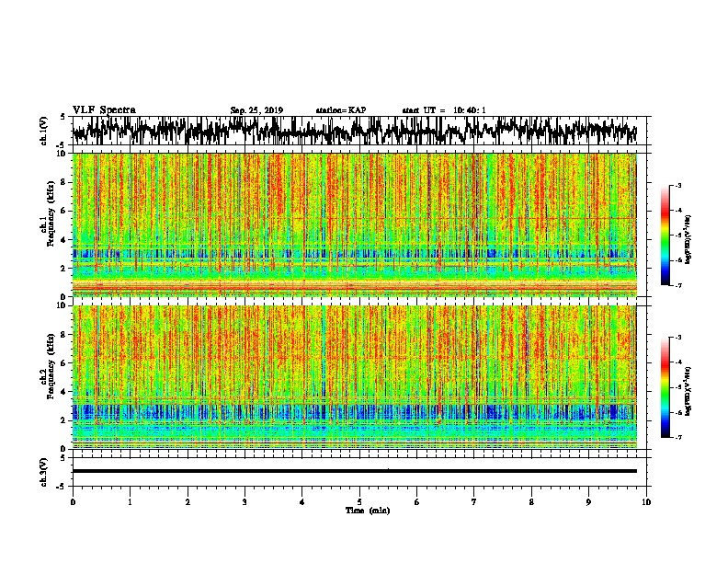Click time axis tick label "2"
Image resolution: width=728 pixels, height=563 pixels.
(188, 502)
